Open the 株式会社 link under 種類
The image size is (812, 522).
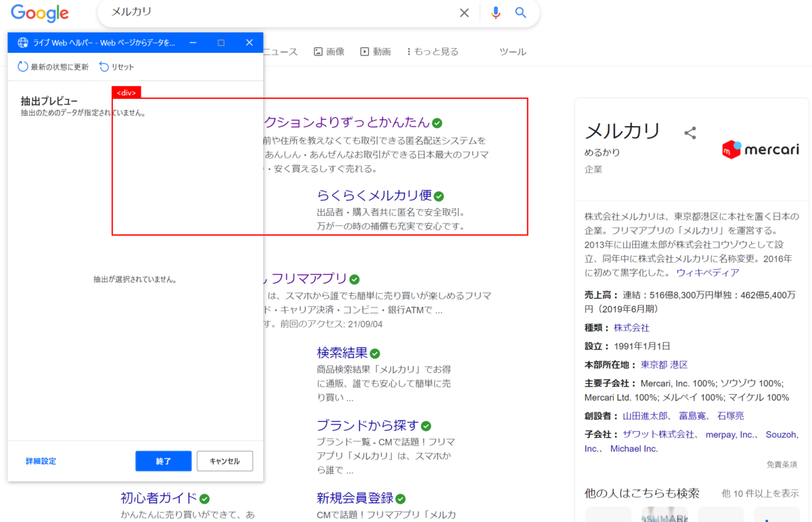(631, 328)
